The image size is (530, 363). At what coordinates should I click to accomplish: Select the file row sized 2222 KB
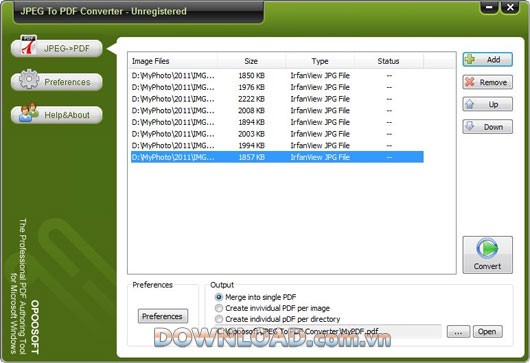277,99
